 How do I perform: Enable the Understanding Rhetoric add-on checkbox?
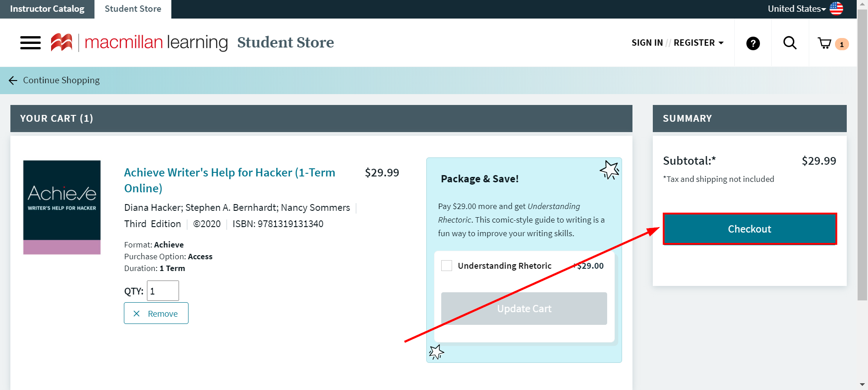tap(447, 266)
